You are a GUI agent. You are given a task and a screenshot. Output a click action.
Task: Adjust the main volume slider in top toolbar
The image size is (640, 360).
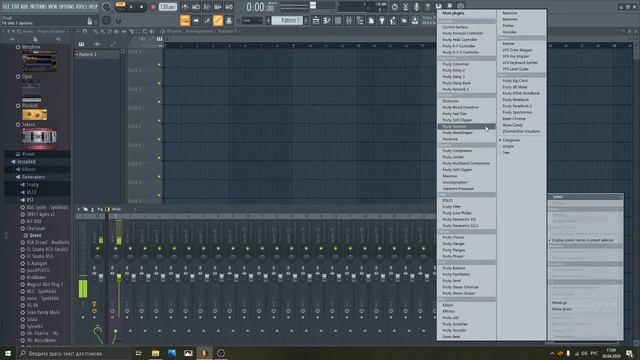[x=313, y=5]
